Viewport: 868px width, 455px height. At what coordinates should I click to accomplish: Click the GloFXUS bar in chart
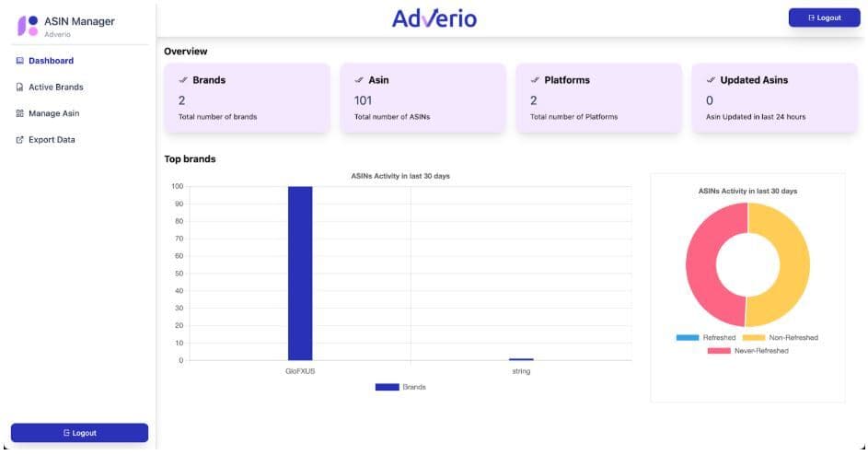click(300, 273)
